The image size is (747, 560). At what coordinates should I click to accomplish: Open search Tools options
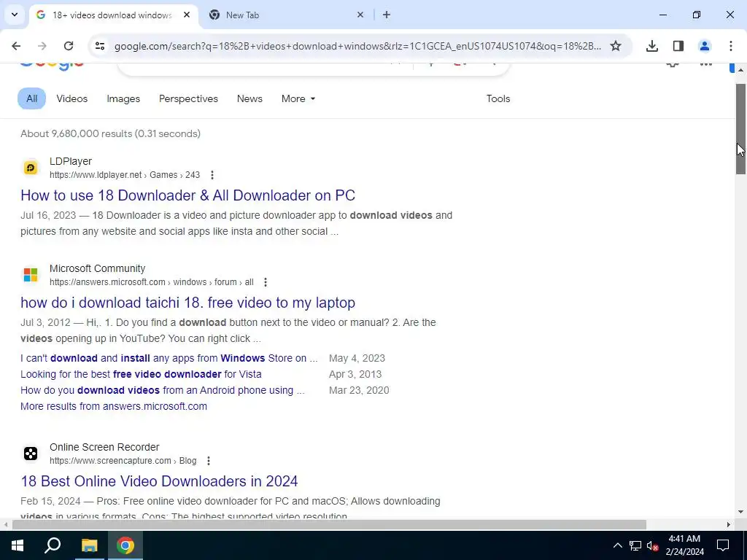(498, 98)
